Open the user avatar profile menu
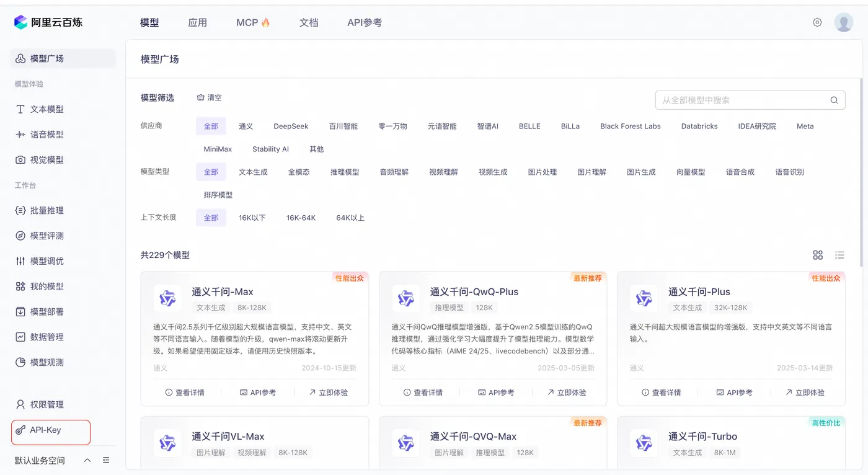The image size is (868, 475). tap(844, 22)
